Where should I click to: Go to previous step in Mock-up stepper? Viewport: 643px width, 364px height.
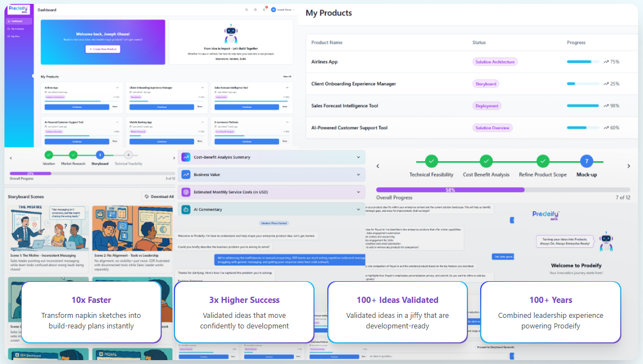click(378, 166)
